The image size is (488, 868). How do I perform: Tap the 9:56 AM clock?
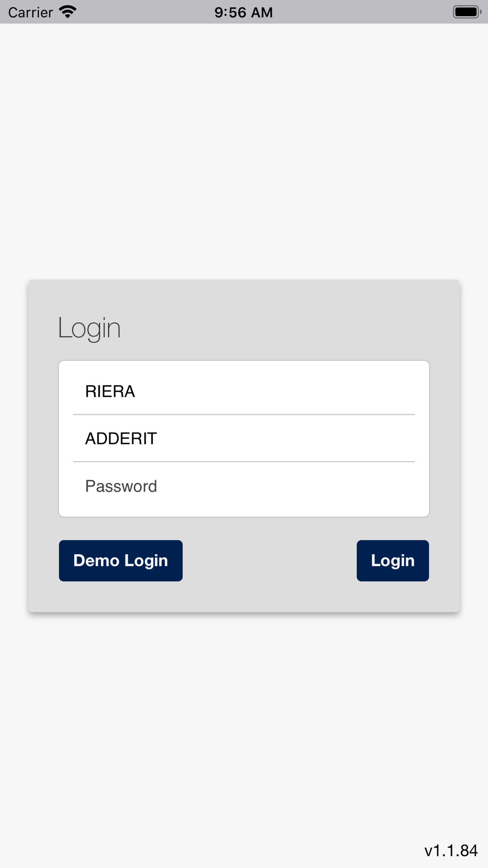point(244,12)
